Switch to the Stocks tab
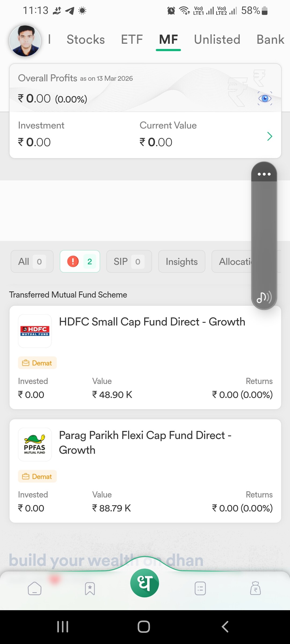 point(86,40)
